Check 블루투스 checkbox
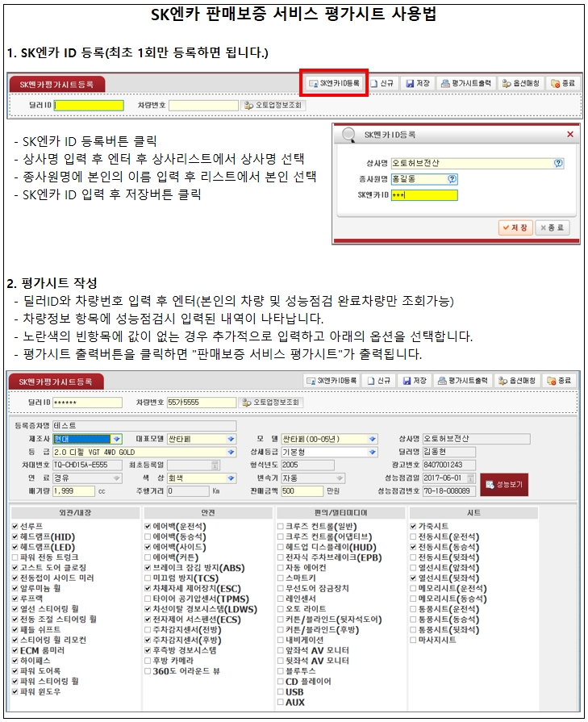The width and height of the screenshot is (588, 722). point(281,671)
